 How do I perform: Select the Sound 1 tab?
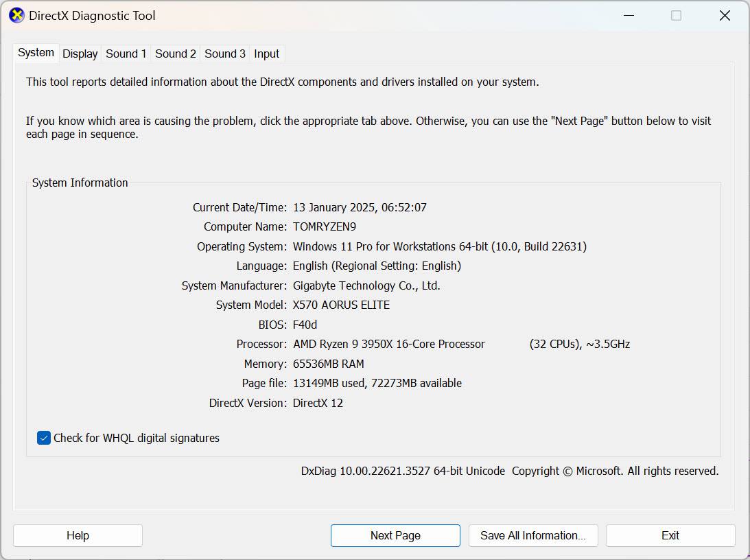tap(126, 54)
